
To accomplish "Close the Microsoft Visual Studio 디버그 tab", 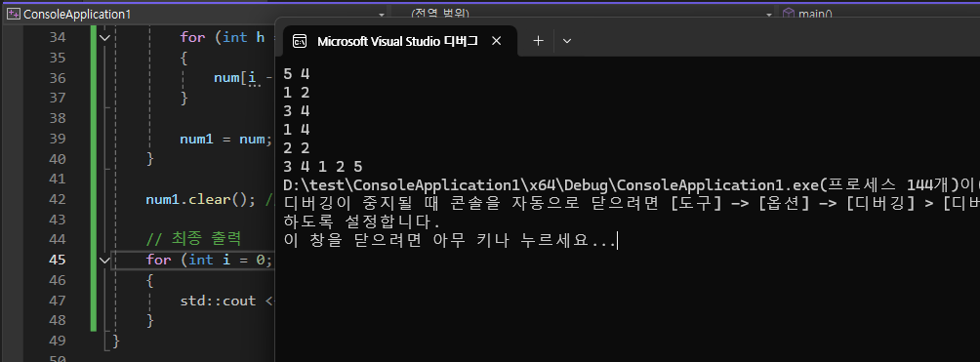I will [496, 41].
